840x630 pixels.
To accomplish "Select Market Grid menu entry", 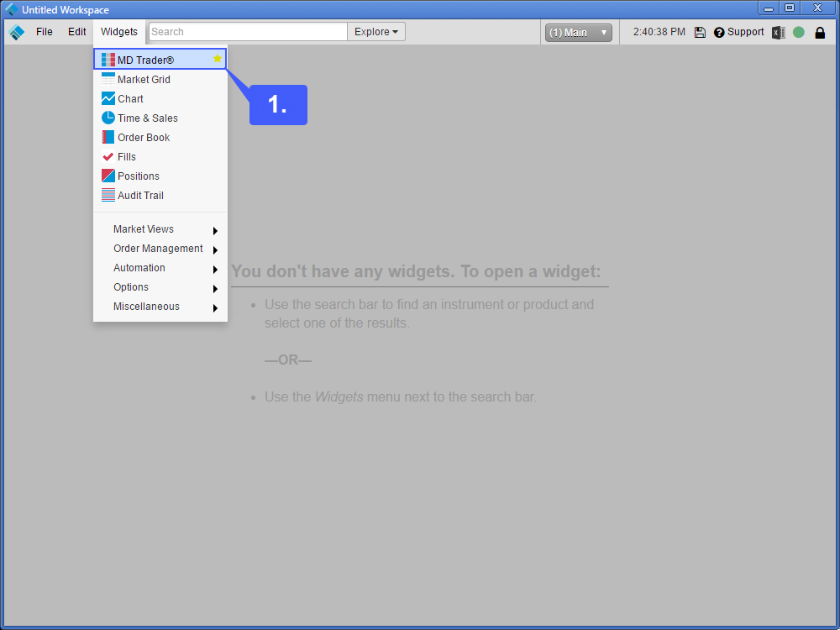I will [x=160, y=79].
